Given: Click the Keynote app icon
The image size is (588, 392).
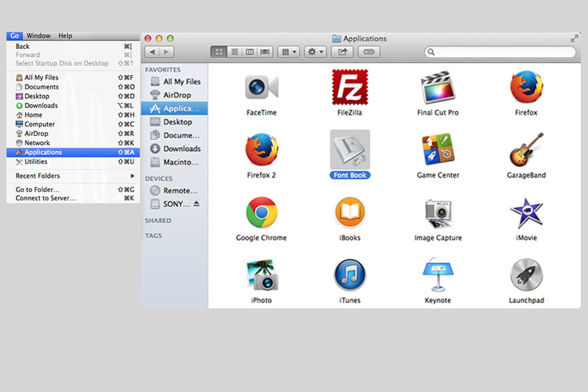Looking at the screenshot, I should coord(438,275).
